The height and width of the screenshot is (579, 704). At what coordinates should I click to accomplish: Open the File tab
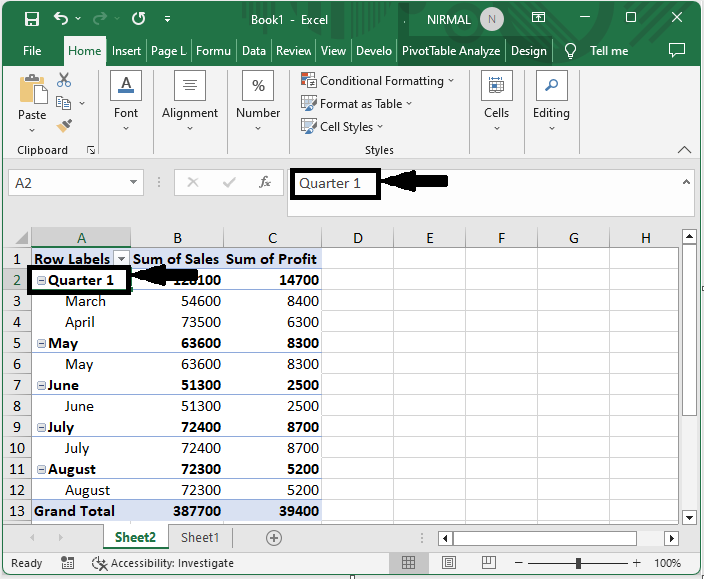click(32, 51)
